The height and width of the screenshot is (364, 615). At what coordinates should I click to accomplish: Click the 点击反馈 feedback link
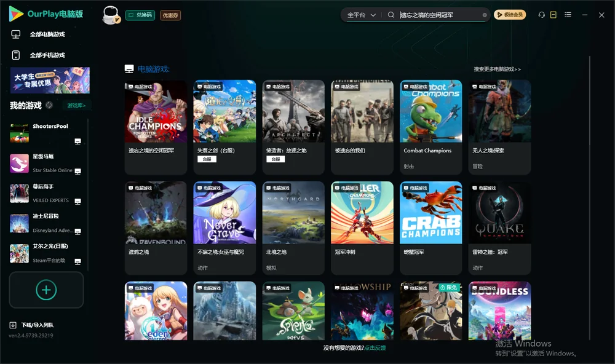[375, 348]
